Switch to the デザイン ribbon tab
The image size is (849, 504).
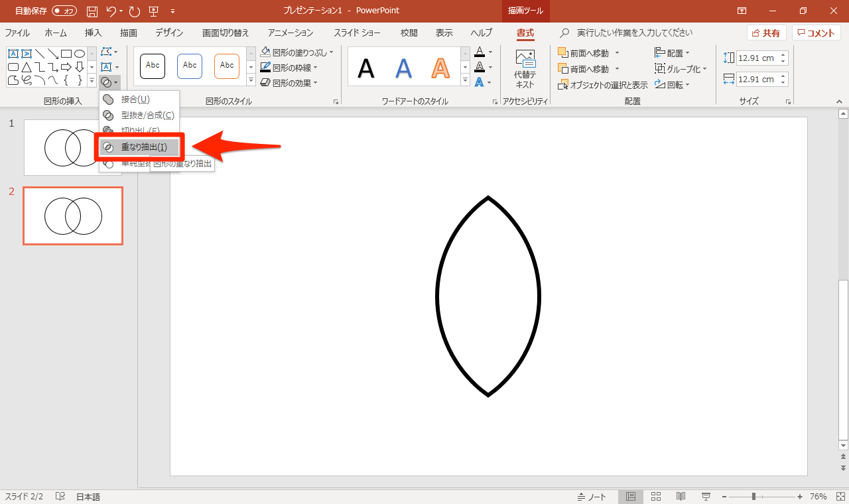[169, 32]
